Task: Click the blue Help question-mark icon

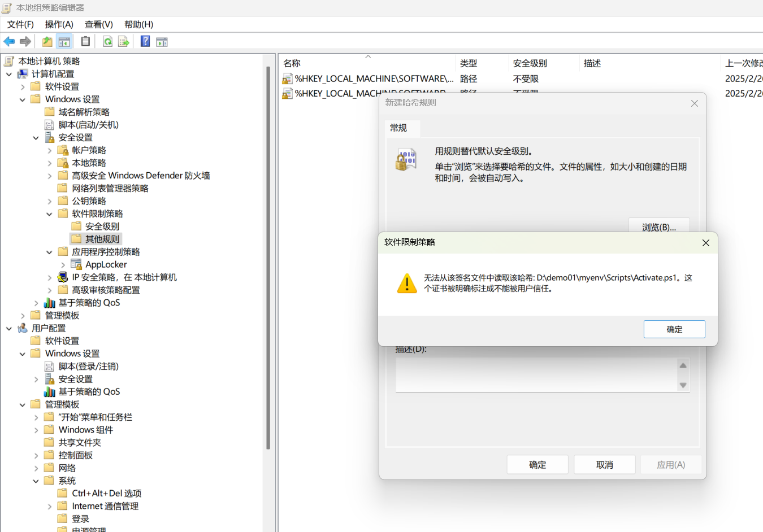Action: click(x=145, y=41)
